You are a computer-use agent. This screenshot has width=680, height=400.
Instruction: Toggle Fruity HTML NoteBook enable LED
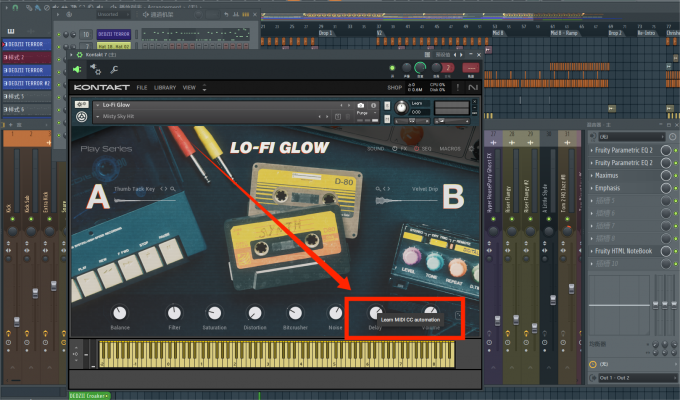pyautogui.click(x=676, y=251)
